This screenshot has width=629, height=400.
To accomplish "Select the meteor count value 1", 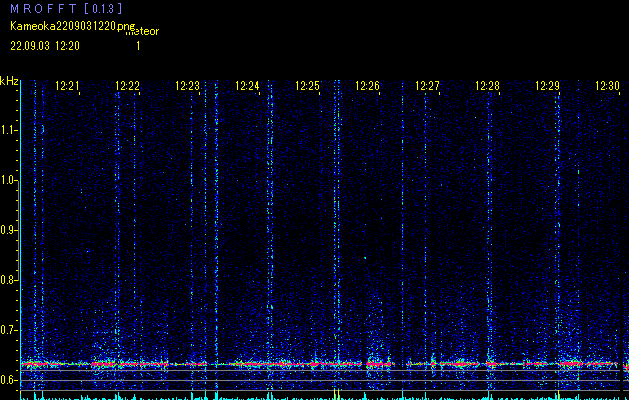I will click(x=138, y=46).
